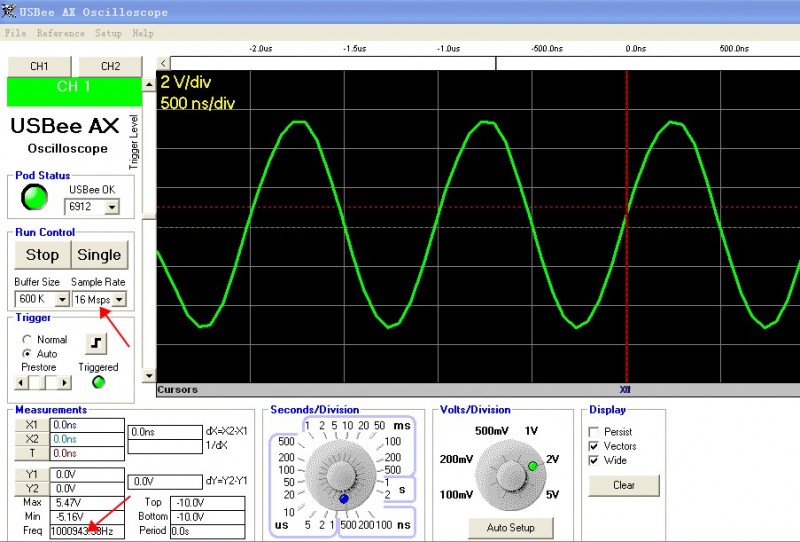The width and height of the screenshot is (800, 542).
Task: Open the Buffer Size dropdown
Action: point(61,300)
